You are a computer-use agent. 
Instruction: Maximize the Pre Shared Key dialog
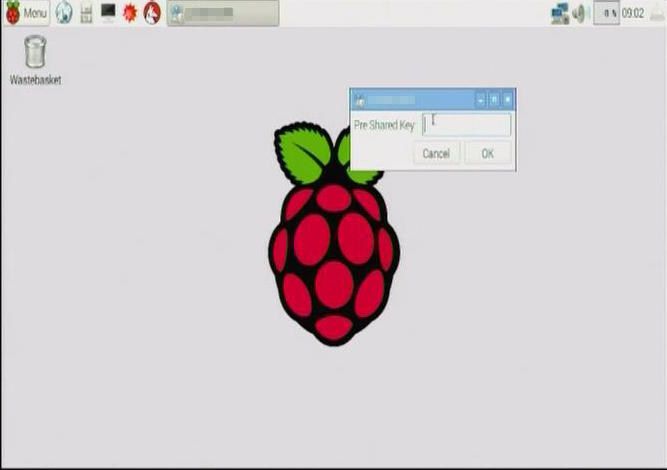pos(494,100)
